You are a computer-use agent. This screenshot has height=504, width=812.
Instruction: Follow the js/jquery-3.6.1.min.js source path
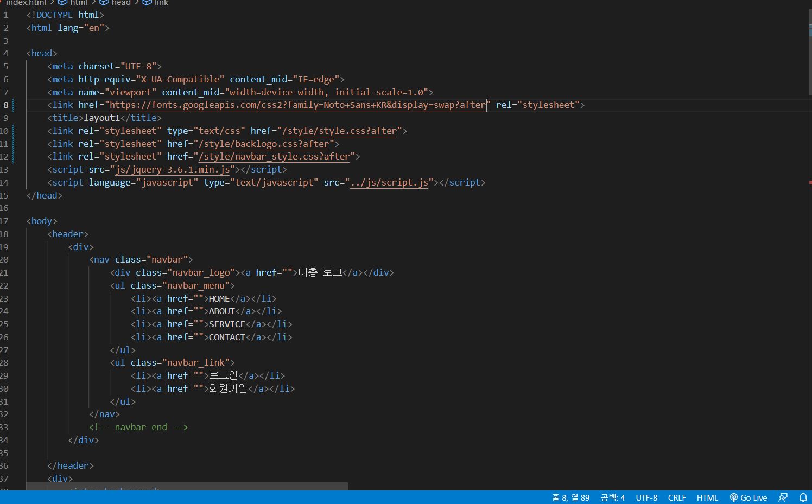click(x=173, y=169)
